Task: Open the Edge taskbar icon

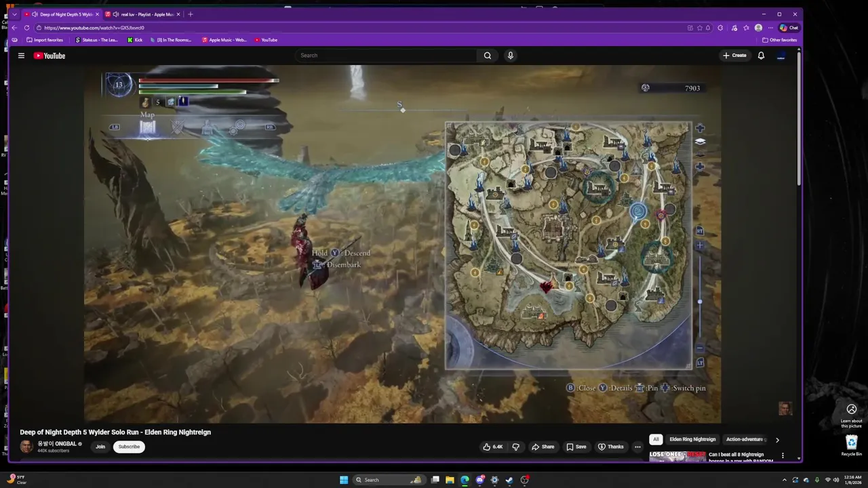Action: coord(465,480)
